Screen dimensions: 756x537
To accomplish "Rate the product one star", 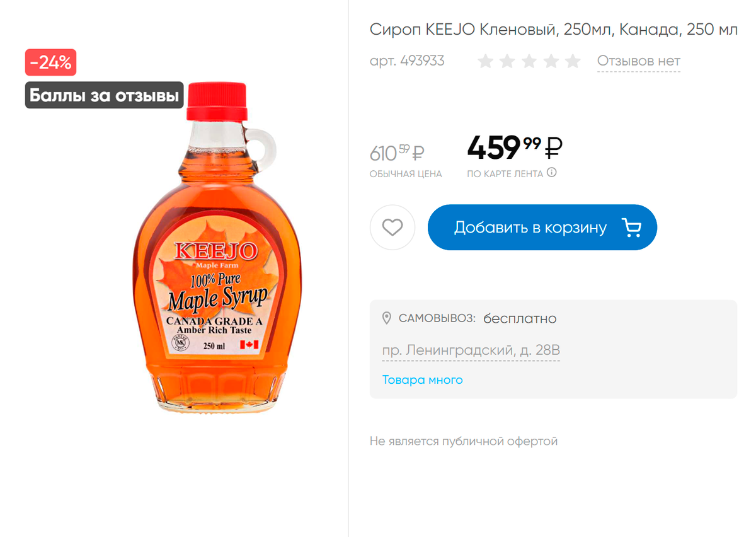I will point(485,61).
